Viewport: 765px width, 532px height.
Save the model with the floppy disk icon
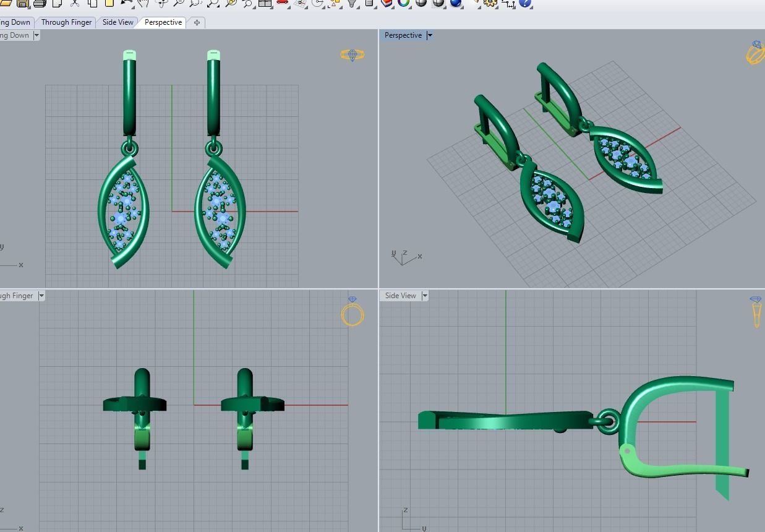point(23,3)
